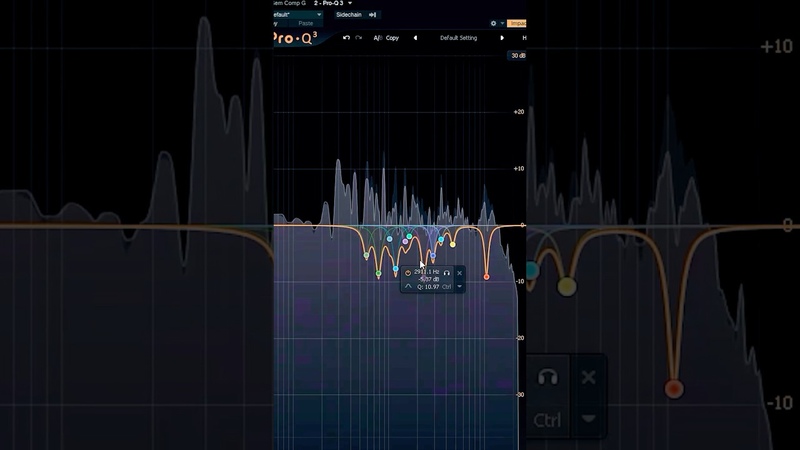The image size is (800, 450).
Task: Select the pale green EQ band node
Action: tap(366, 255)
